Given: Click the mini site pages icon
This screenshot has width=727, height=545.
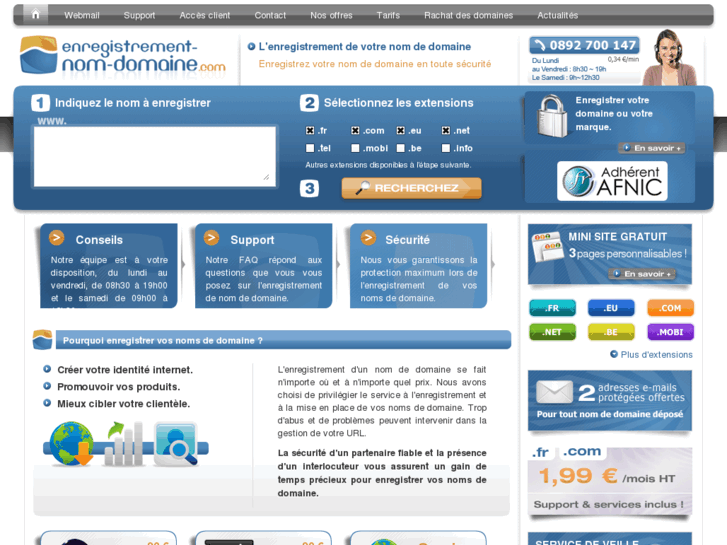Looking at the screenshot, I should tap(548, 247).
